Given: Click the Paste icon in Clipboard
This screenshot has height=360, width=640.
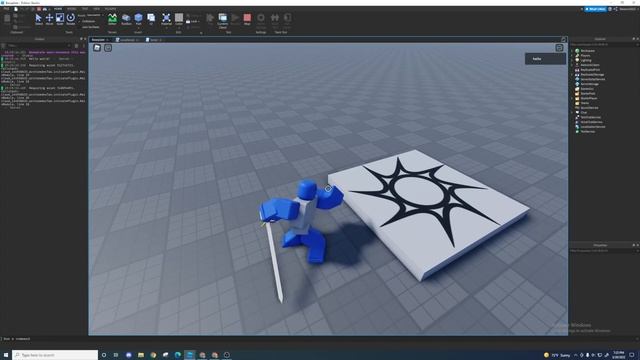Looking at the screenshot, I should point(7,18).
